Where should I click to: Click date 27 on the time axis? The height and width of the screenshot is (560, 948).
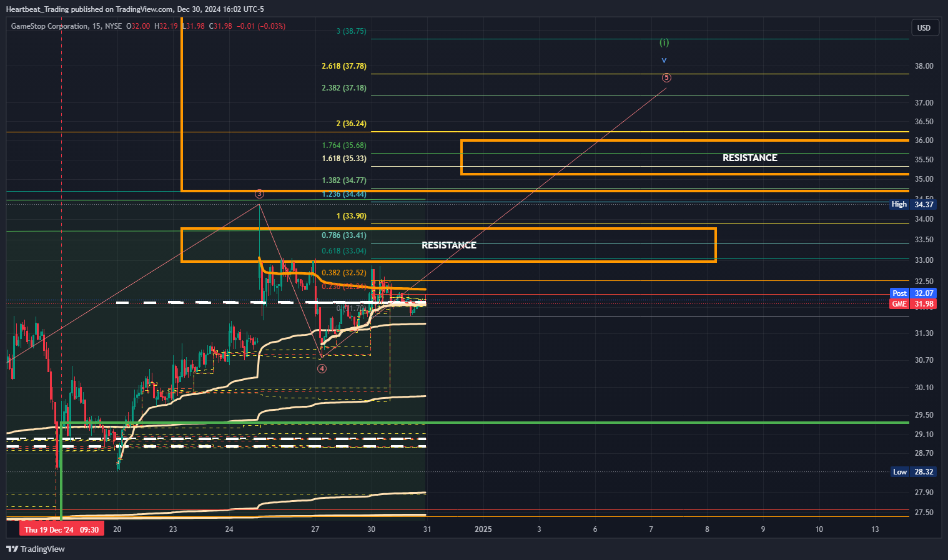pyautogui.click(x=315, y=529)
